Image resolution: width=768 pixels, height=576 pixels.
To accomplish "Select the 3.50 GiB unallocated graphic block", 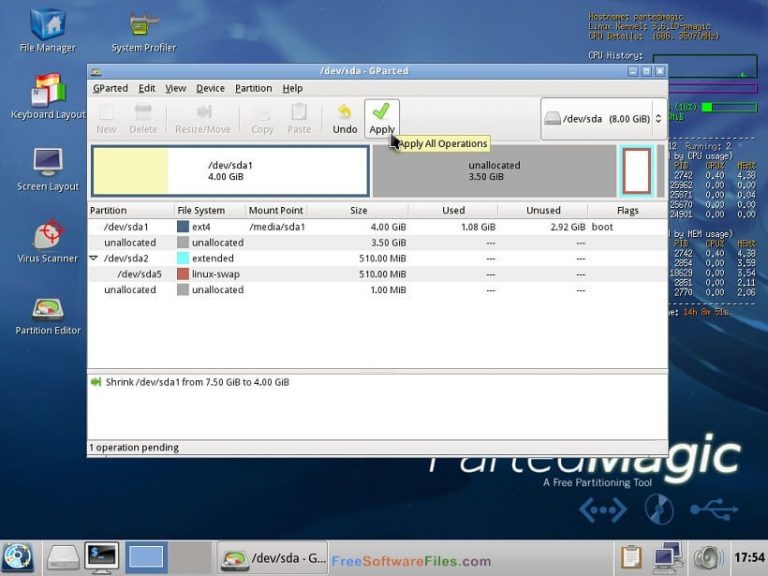I will click(493, 171).
